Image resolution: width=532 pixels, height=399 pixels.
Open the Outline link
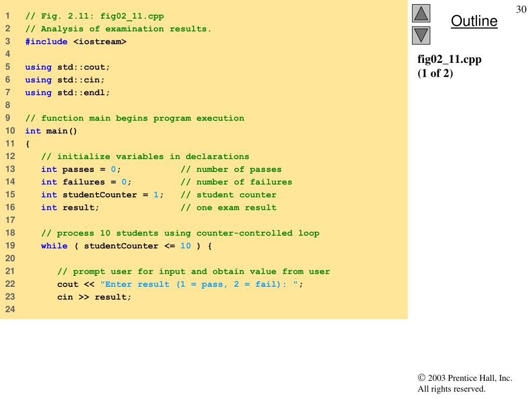coord(474,21)
